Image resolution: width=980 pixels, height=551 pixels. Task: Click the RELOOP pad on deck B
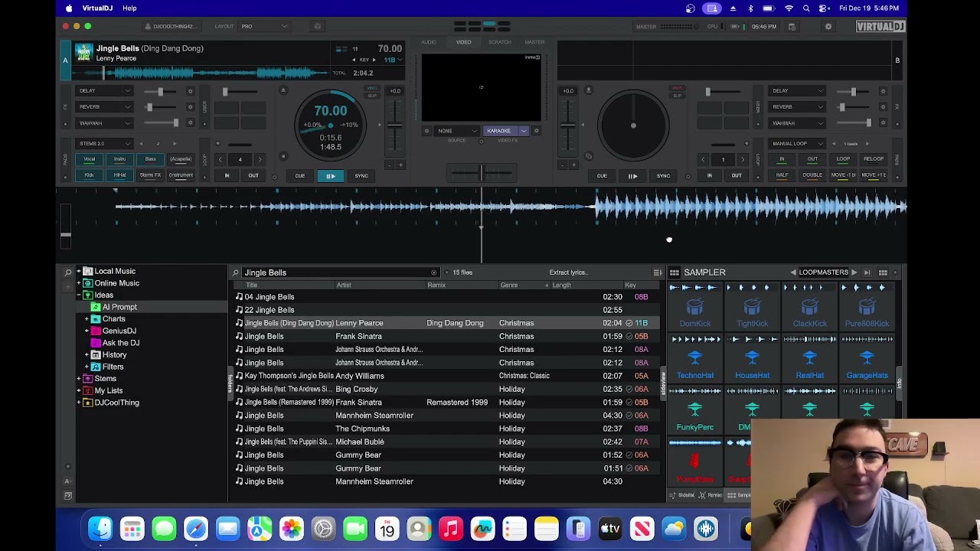click(874, 159)
